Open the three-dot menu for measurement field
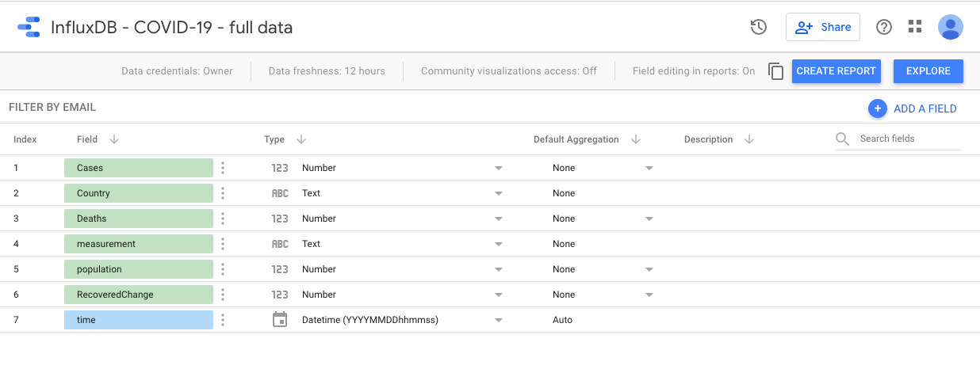980x369 pixels. click(x=223, y=244)
